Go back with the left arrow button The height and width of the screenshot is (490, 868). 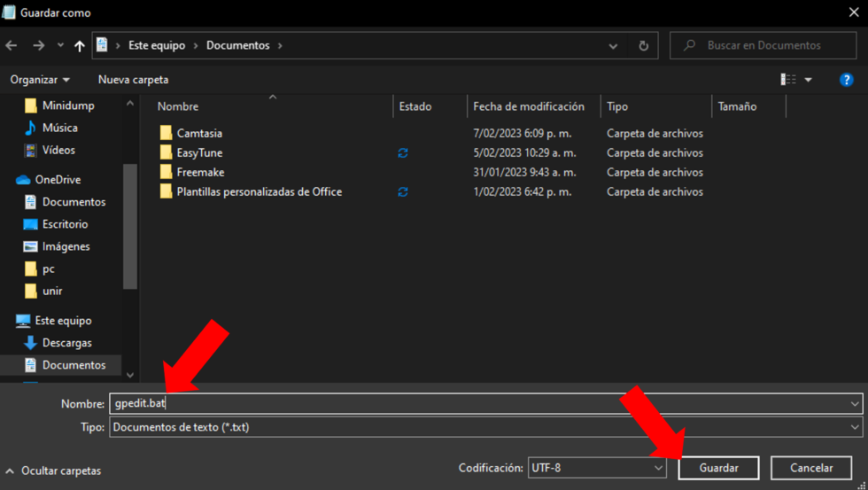11,45
